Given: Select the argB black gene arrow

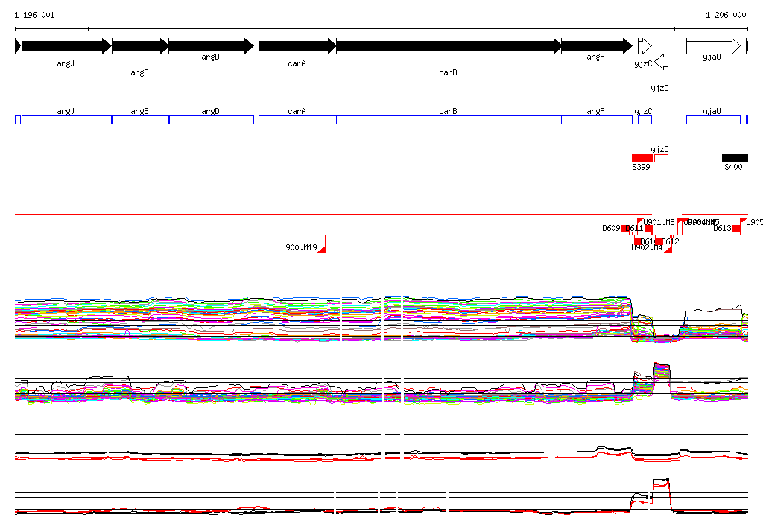Looking at the screenshot, I should (x=140, y=46).
